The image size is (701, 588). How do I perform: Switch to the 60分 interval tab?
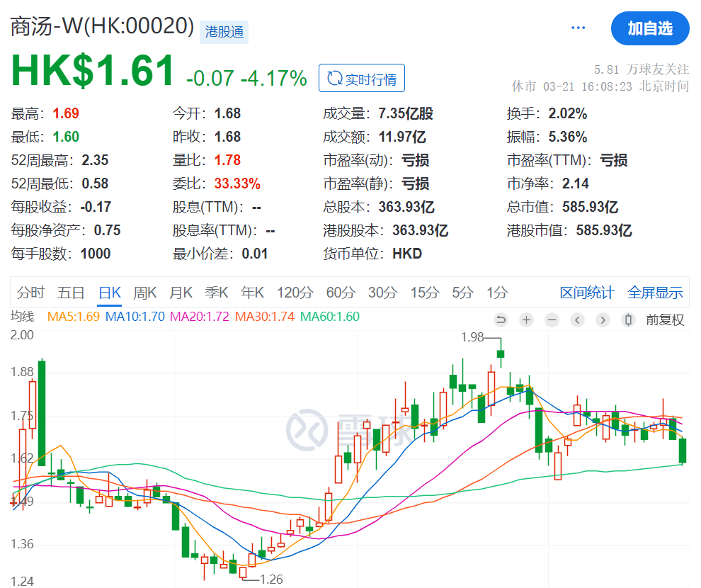tap(341, 293)
